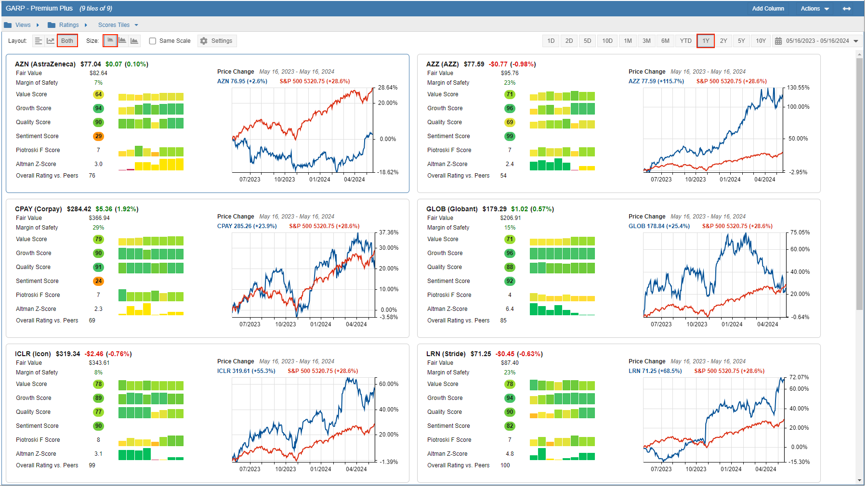Select the 5D time period
The image size is (868, 488).
[588, 41]
